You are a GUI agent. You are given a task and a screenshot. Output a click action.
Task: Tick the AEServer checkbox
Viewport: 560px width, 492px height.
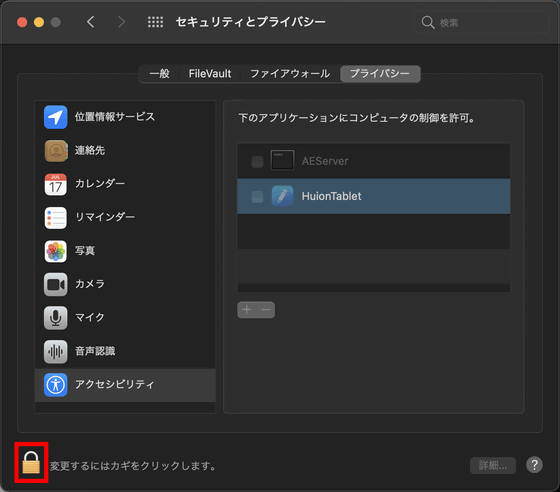pos(257,161)
